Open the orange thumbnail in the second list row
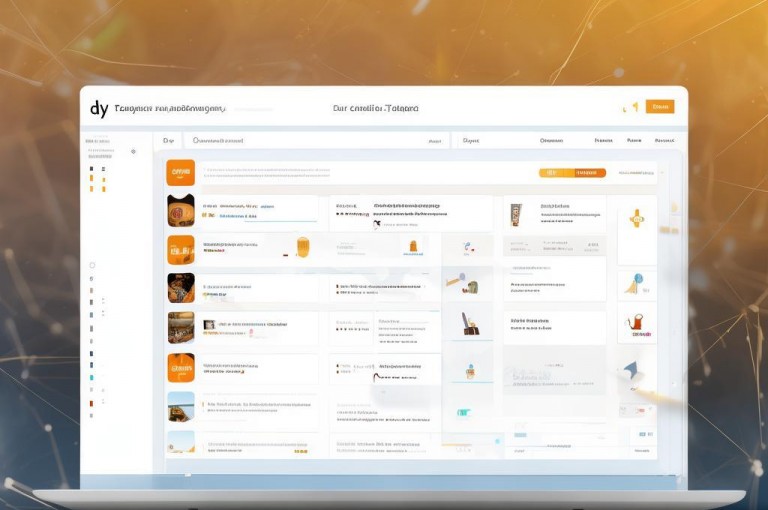Image resolution: width=768 pixels, height=510 pixels. point(181,250)
